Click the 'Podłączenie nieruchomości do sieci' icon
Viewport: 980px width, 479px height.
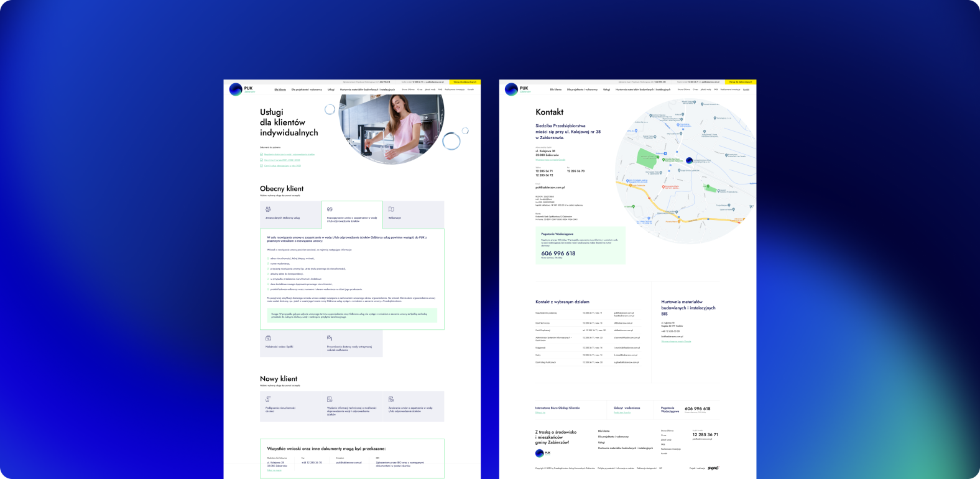(x=268, y=399)
